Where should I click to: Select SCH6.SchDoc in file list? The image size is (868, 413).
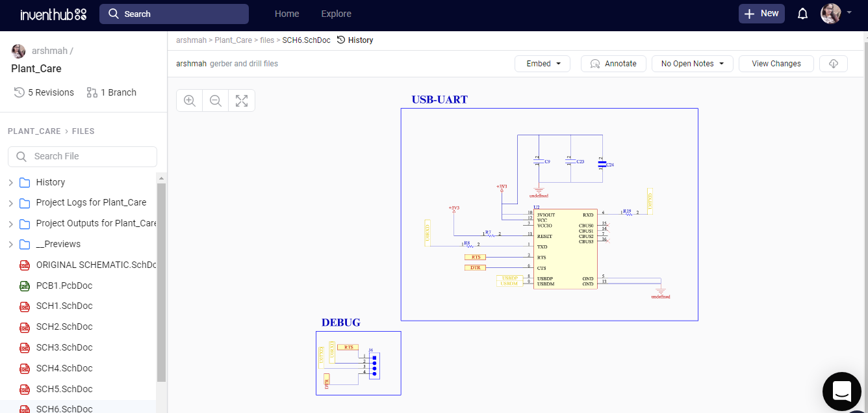pyautogui.click(x=64, y=408)
